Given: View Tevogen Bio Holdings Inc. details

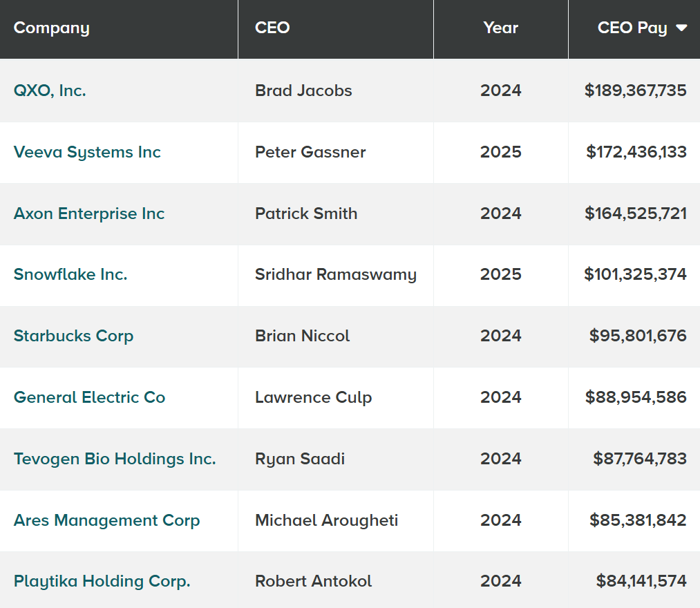Looking at the screenshot, I should [115, 459].
